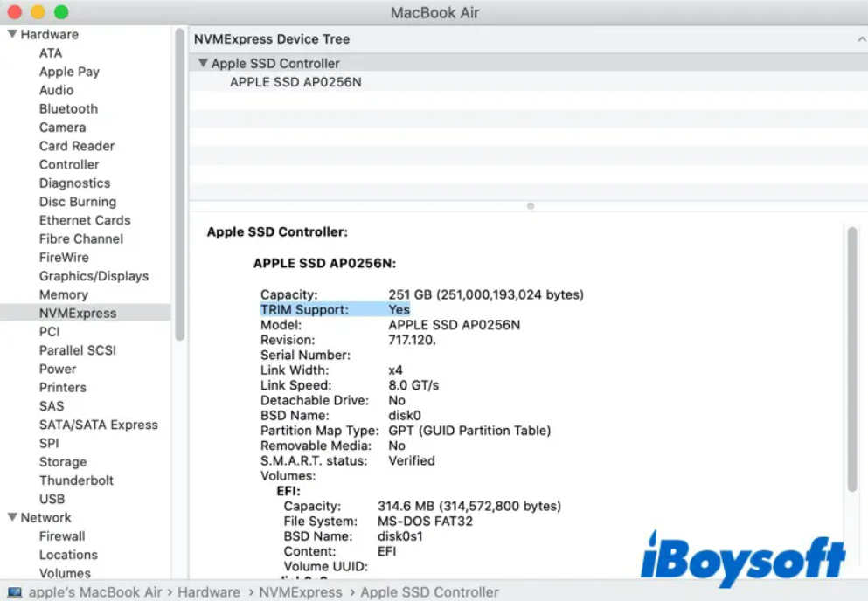Click the GPT (GUID Partition Table) value

469,431
